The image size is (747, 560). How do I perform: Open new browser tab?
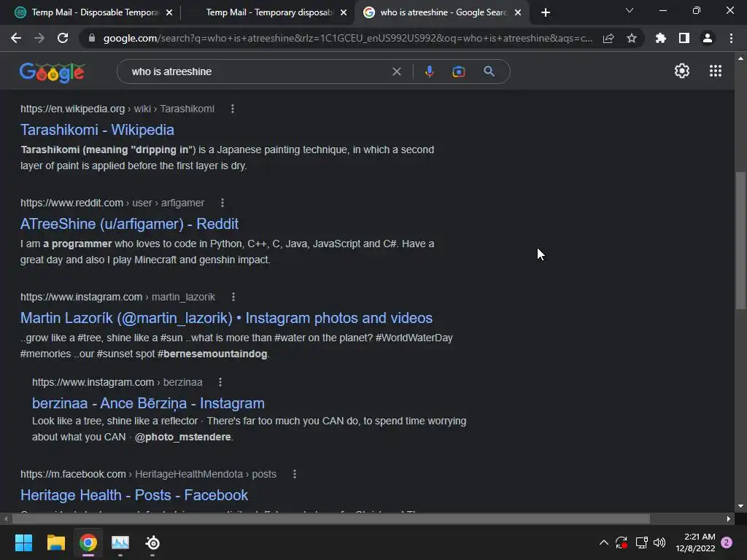point(546,12)
